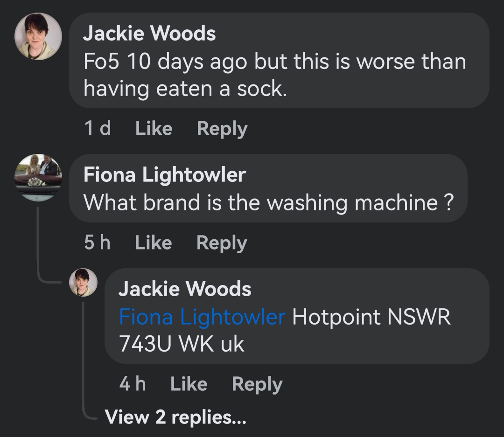Select the 'What brand is the washing machine' bubble
Image resolution: width=504 pixels, height=437 pixels.
[x=268, y=188]
